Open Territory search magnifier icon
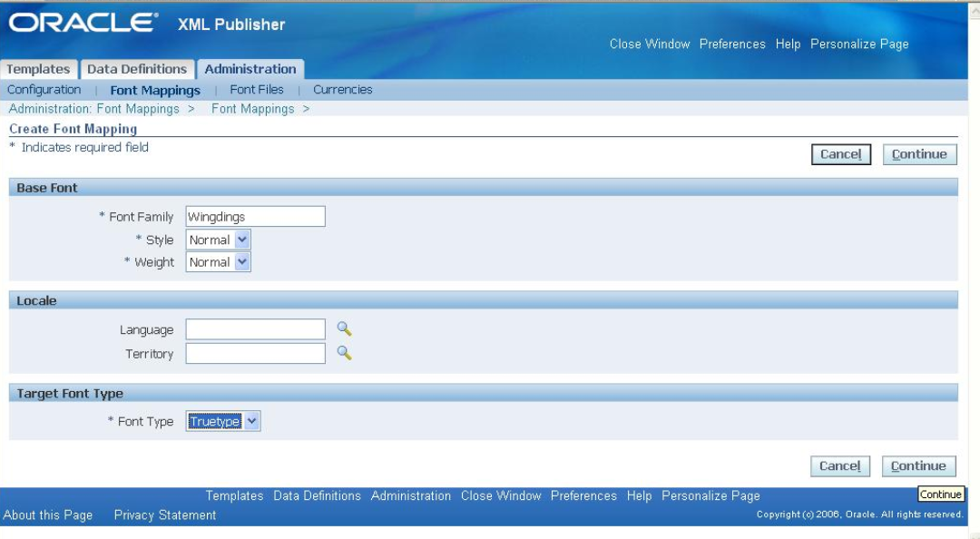 (345, 353)
